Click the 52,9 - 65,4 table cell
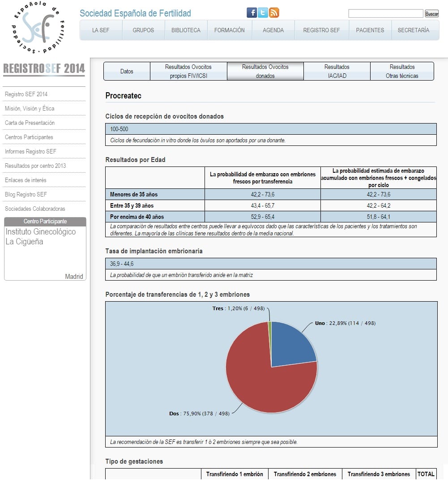448x482 pixels. [x=263, y=217]
